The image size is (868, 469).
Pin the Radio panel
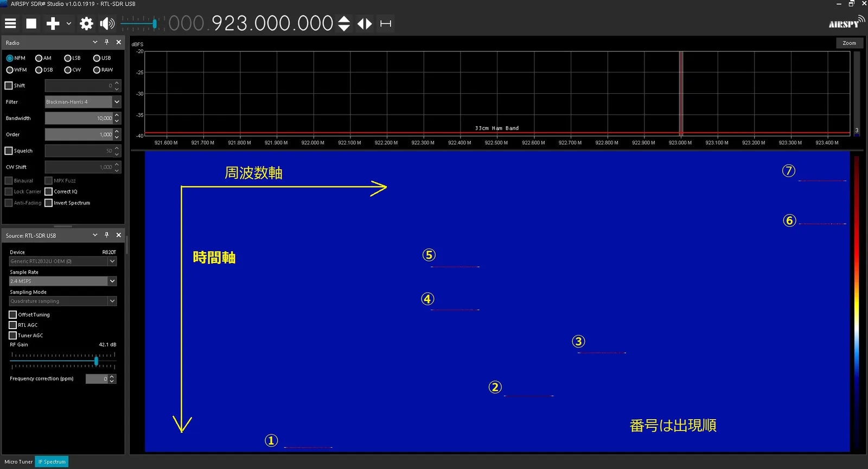[x=107, y=42]
